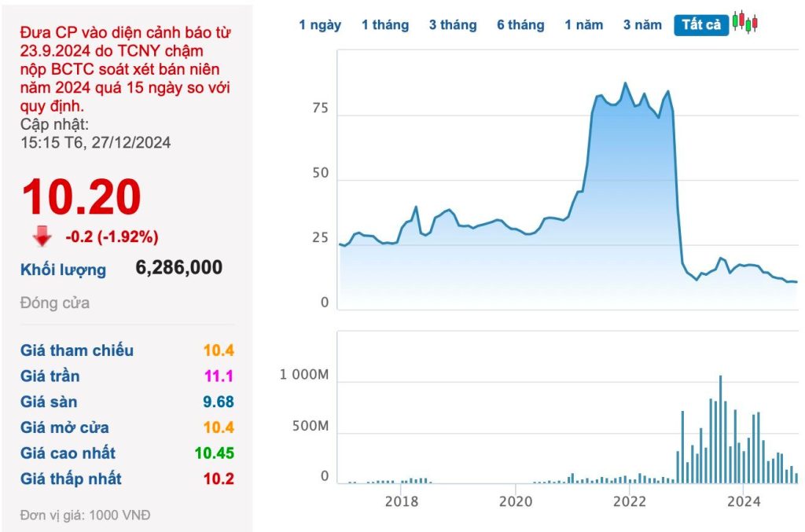Click the "Giá tham chiếu" label
805x532 pixels.
tap(77, 350)
